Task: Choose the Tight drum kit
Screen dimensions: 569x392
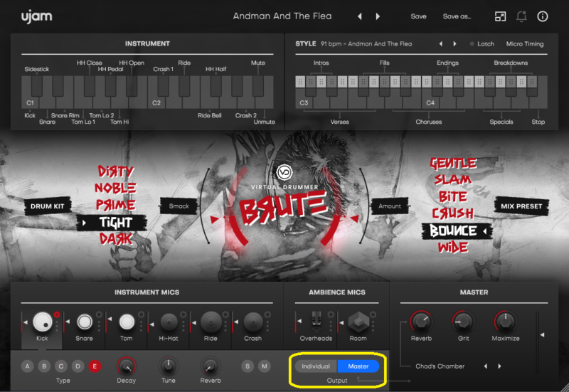Action: pos(112,223)
